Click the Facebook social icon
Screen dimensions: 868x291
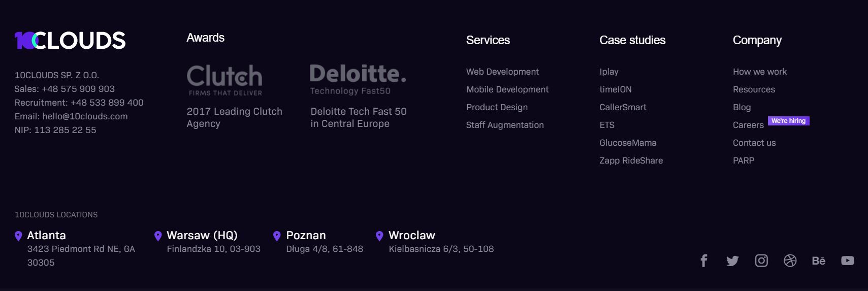coord(703,261)
